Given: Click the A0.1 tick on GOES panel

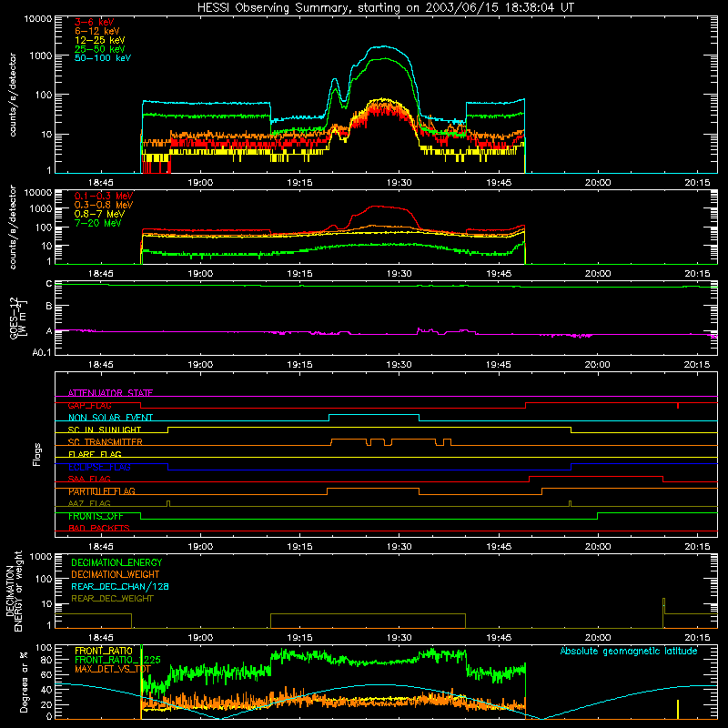Looking at the screenshot, I should (x=42, y=352).
